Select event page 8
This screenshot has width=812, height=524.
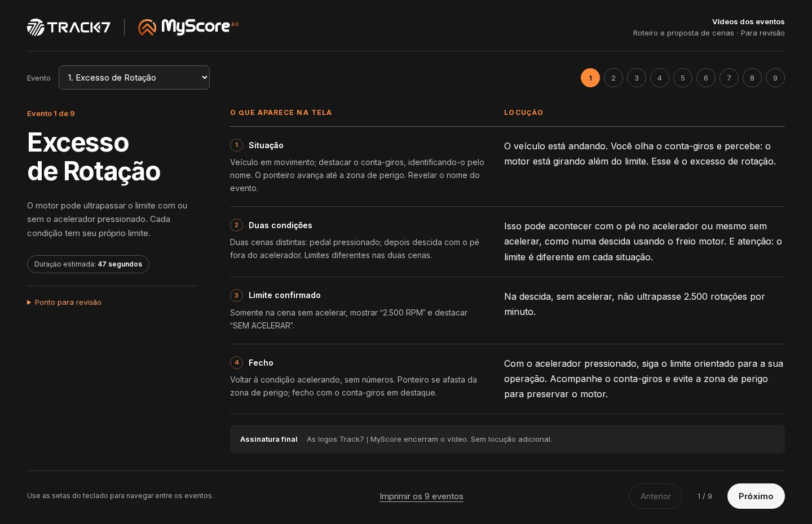coord(752,78)
